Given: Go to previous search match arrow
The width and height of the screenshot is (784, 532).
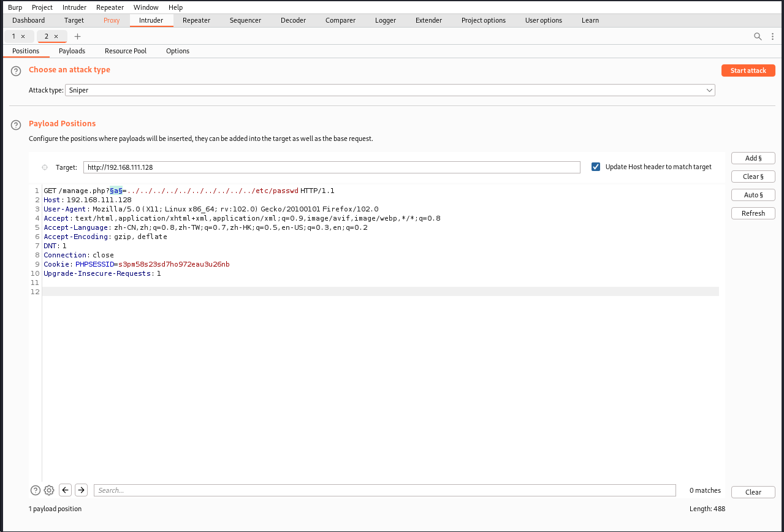Looking at the screenshot, I should [65, 490].
